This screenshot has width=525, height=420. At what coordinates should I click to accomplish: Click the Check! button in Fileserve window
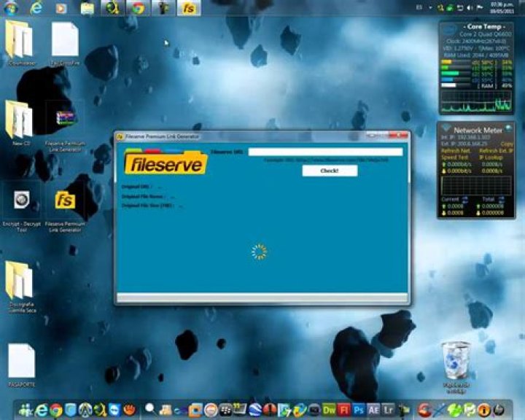tap(330, 171)
